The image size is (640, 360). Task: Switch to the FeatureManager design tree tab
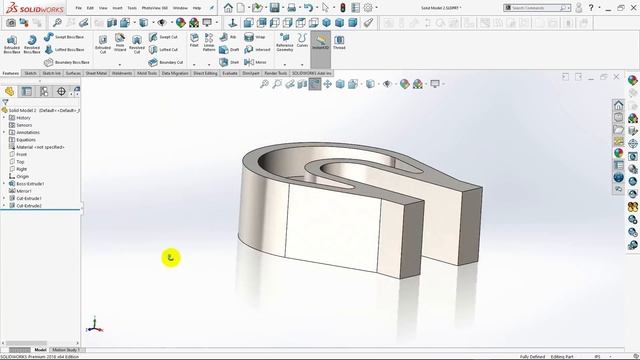click(x=9, y=91)
